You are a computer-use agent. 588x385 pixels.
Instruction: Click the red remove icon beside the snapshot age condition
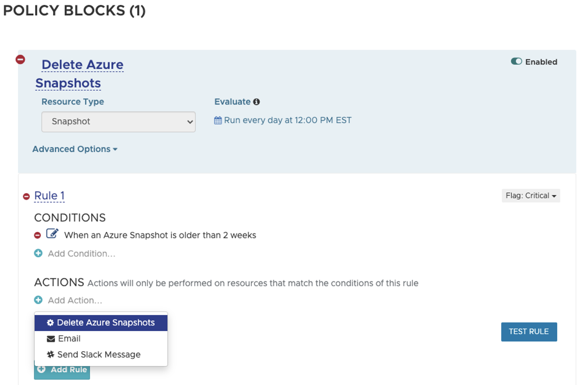pos(38,235)
